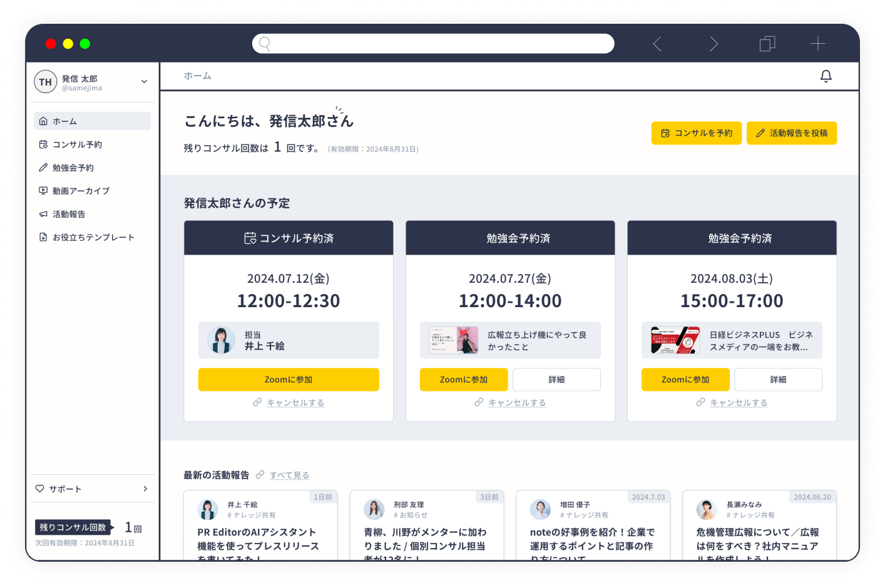This screenshot has height=588, width=885.
Task: Click the TH user avatar
Action: coord(46,82)
